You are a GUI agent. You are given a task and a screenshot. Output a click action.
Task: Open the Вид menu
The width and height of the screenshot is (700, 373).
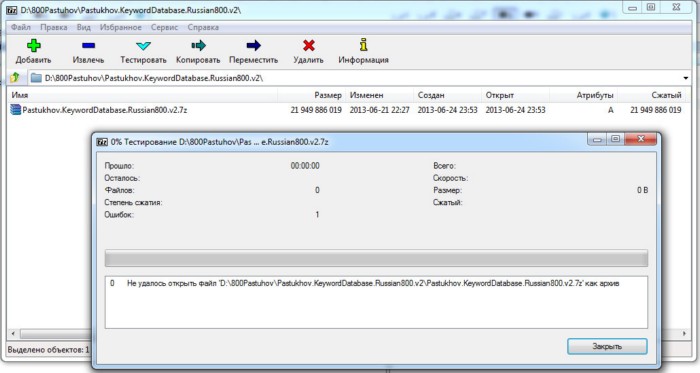pos(83,27)
